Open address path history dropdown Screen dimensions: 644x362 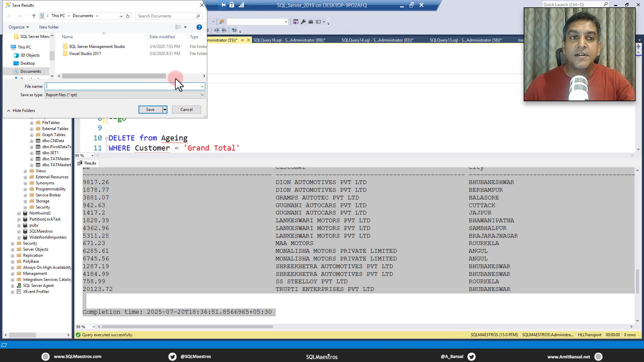coord(121,16)
